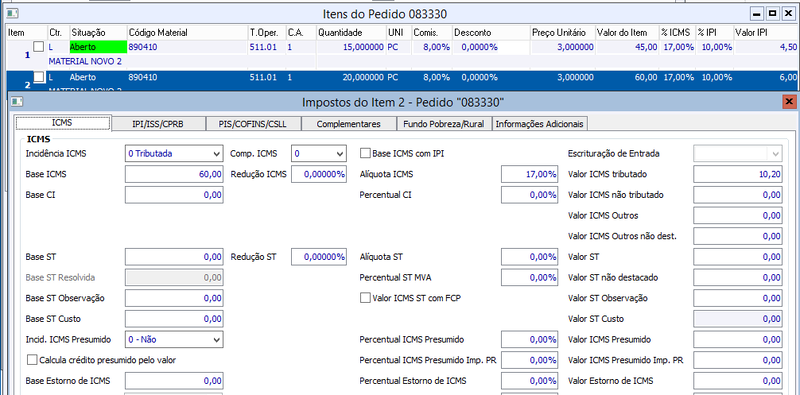
Task: Click the Valor do Item column header
Action: coord(628,33)
